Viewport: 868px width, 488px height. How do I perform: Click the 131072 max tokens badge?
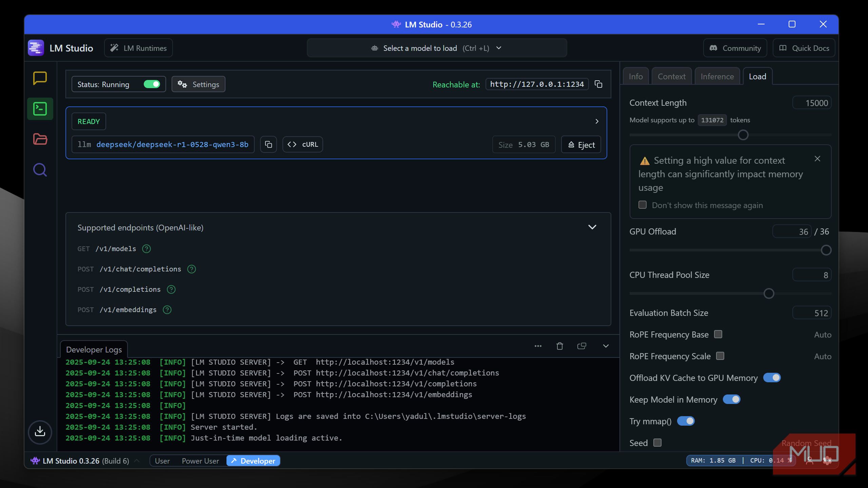[712, 120]
